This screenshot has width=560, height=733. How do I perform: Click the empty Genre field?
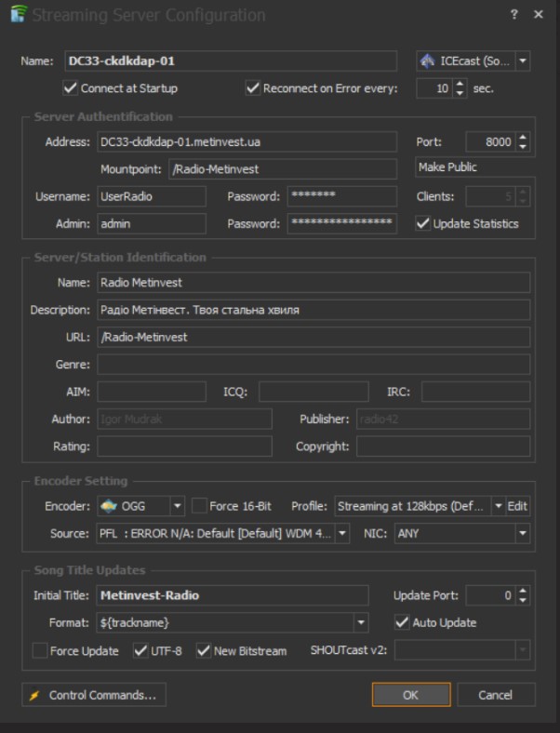coord(313,364)
